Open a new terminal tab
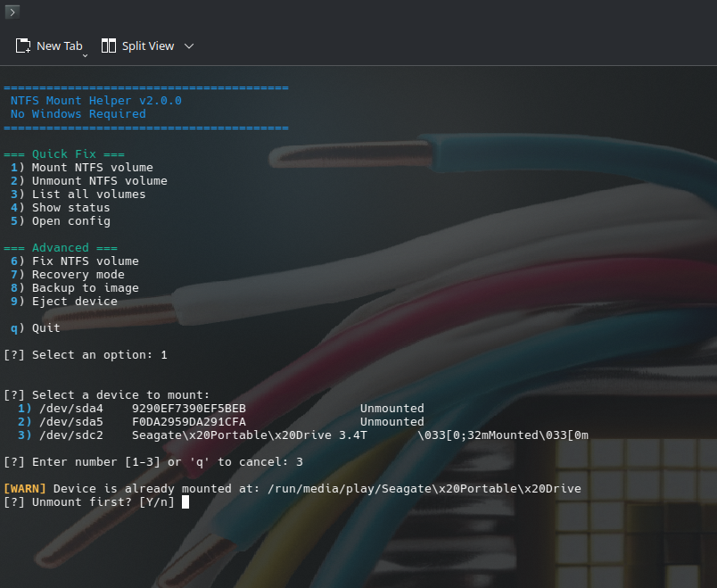The width and height of the screenshot is (717, 588). point(50,45)
